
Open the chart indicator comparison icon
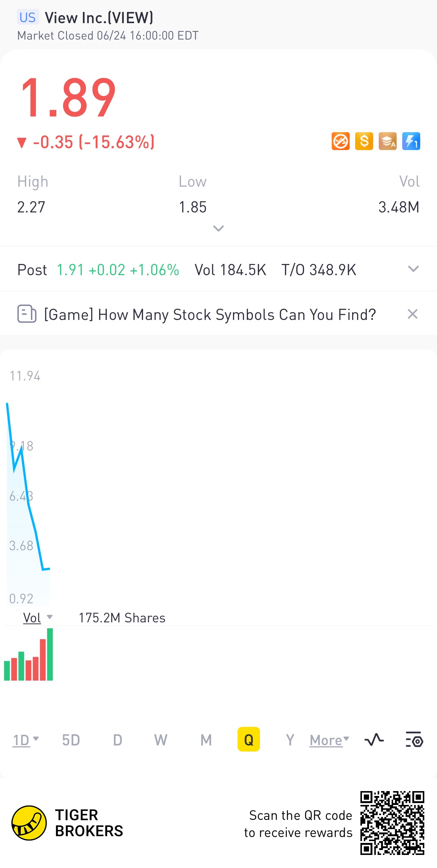[x=374, y=740]
